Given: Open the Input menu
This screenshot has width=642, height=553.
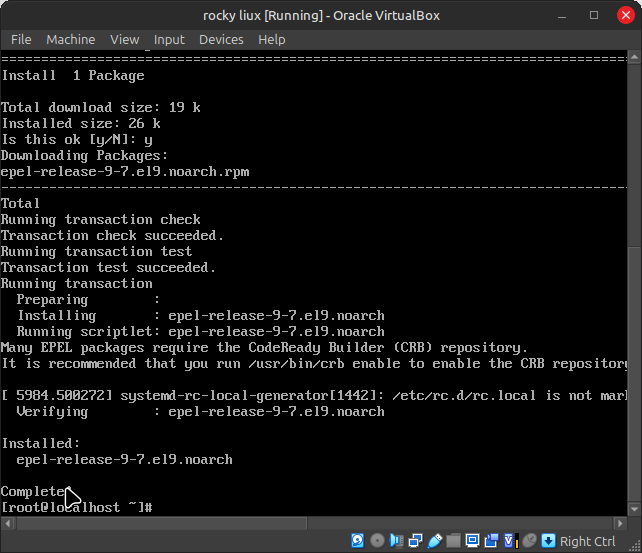Looking at the screenshot, I should [x=169, y=39].
